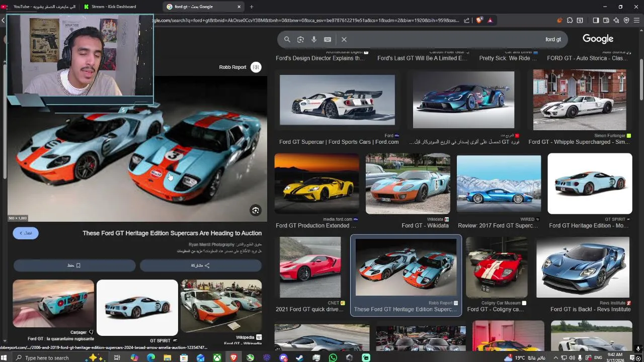Viewport: 644px width, 362px height.
Task: Open the Extensions puzzle-piece menu
Action: coord(570,20)
